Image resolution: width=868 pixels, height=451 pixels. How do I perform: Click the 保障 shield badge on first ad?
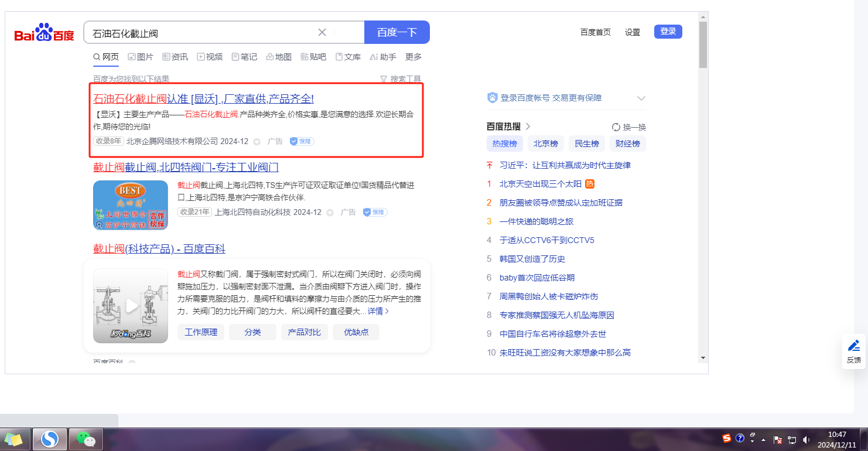pyautogui.click(x=302, y=141)
